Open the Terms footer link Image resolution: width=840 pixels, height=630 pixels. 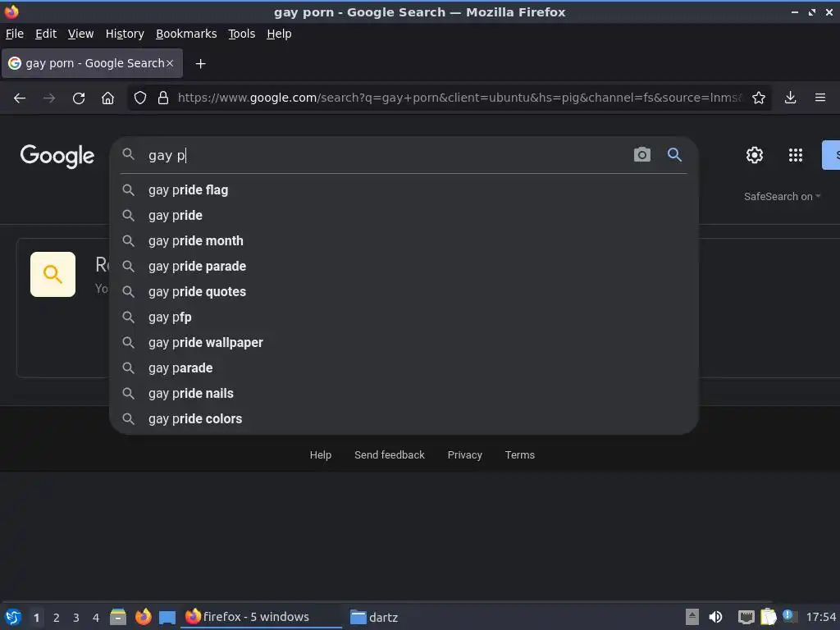click(x=519, y=454)
